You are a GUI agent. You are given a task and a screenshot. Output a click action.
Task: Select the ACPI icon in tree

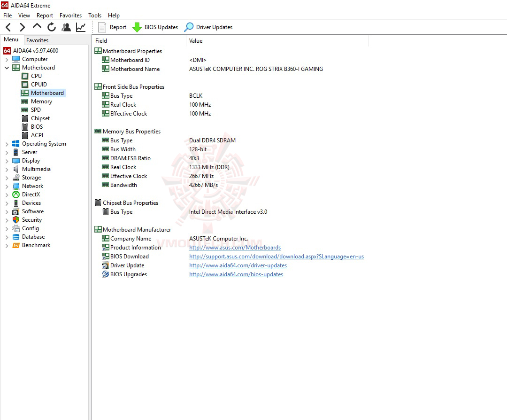tap(25, 135)
